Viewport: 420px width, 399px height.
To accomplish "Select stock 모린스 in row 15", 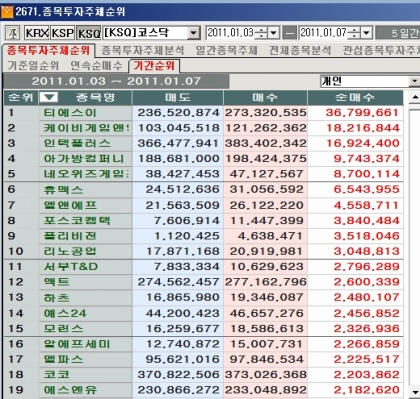I will click(x=63, y=329).
